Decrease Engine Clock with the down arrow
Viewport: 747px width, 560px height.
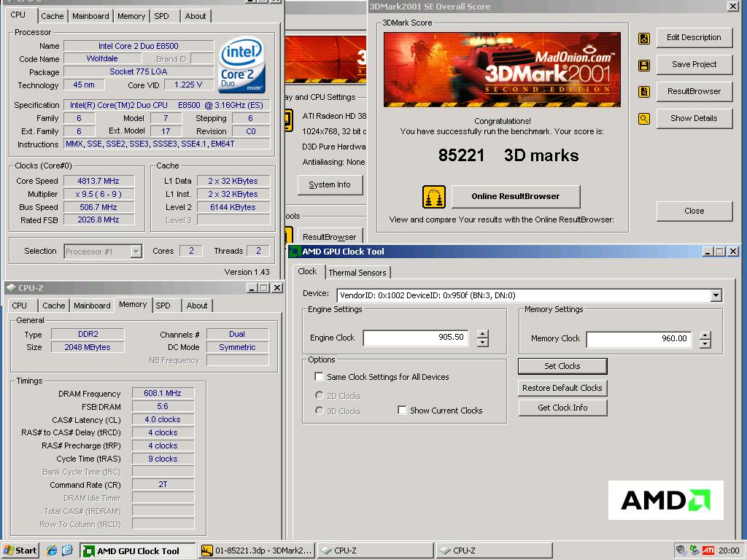(483, 343)
